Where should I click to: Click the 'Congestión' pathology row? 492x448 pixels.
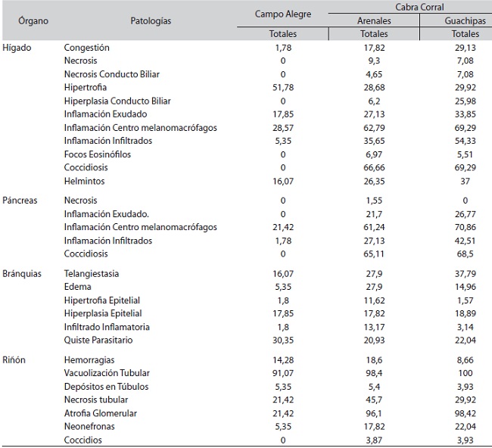pos(86,48)
